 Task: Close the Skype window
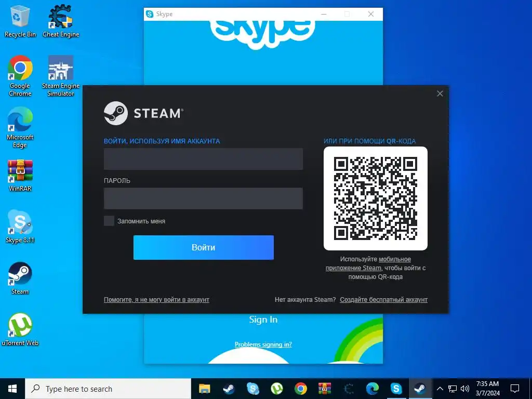371,14
